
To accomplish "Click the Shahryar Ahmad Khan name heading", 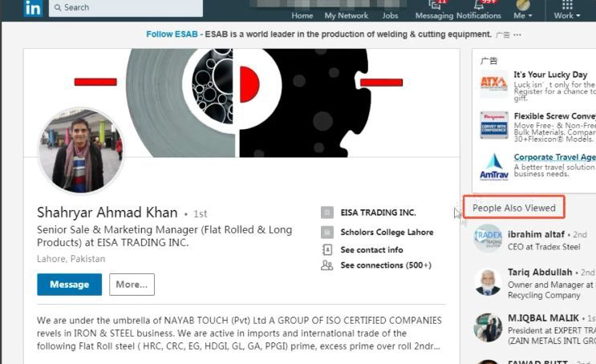I will [107, 212].
